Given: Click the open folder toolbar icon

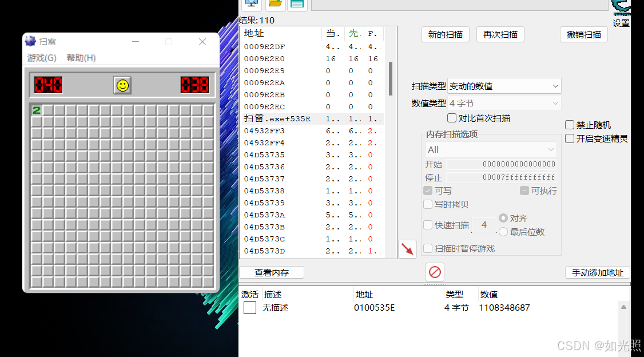Looking at the screenshot, I should coord(275,3).
